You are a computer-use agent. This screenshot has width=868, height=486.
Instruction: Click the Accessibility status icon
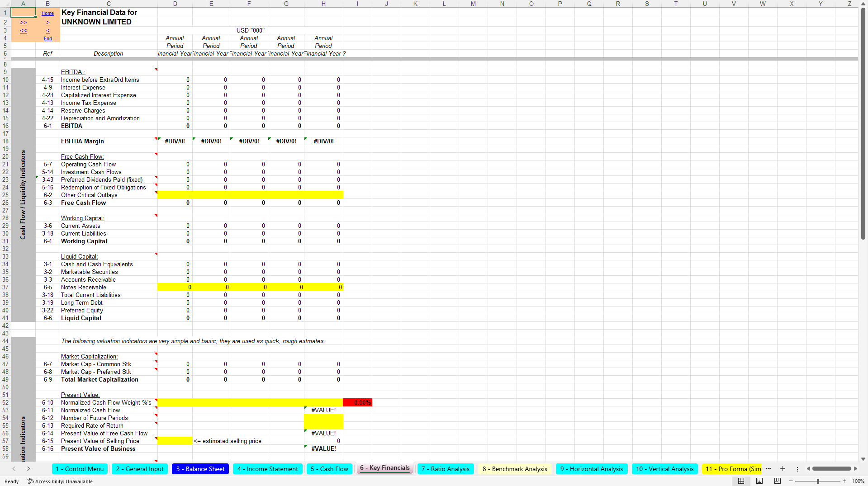pos(31,481)
